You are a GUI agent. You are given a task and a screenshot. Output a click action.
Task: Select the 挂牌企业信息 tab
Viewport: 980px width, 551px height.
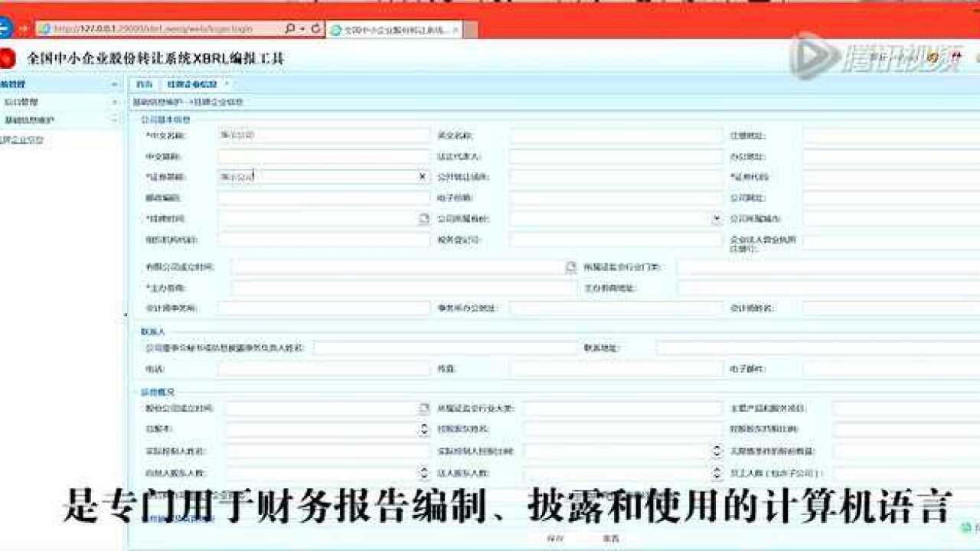point(191,84)
